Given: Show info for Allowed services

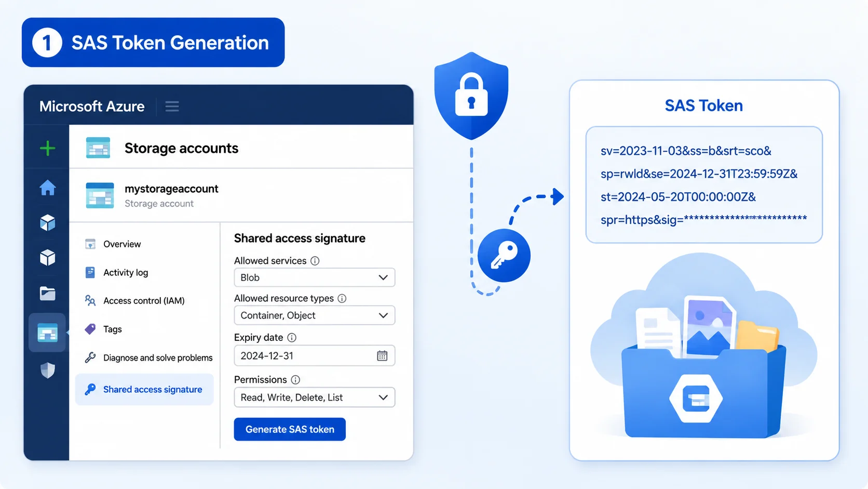Looking at the screenshot, I should (x=315, y=261).
